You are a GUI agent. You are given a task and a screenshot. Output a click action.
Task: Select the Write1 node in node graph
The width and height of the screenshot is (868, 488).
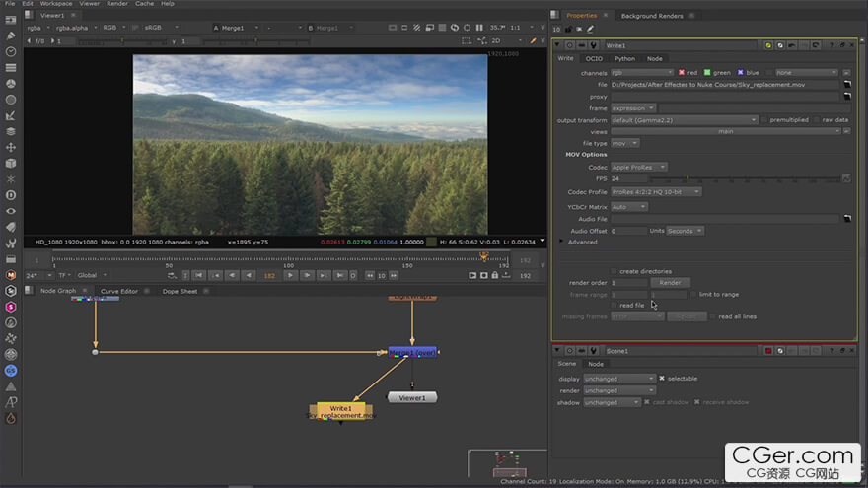tap(340, 411)
